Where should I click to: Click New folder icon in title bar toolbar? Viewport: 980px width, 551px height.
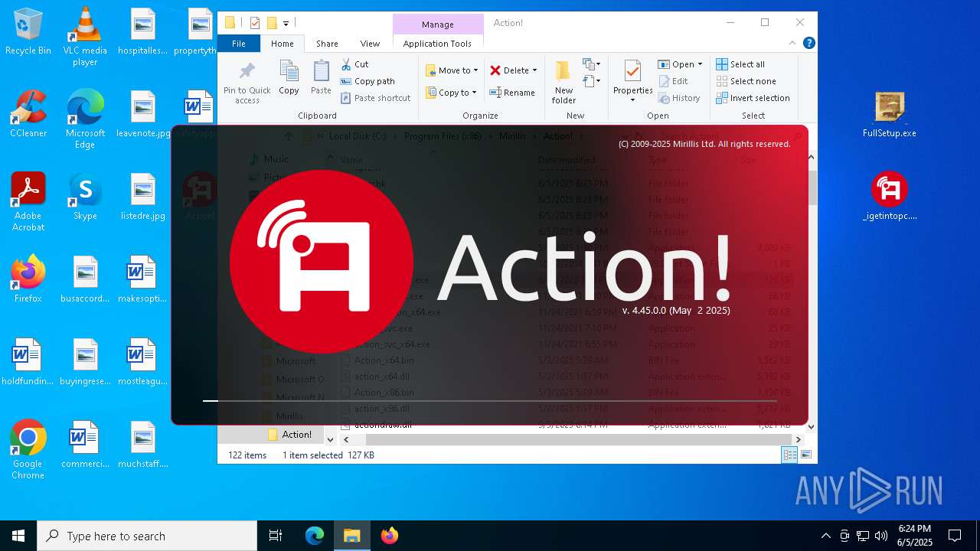270,23
